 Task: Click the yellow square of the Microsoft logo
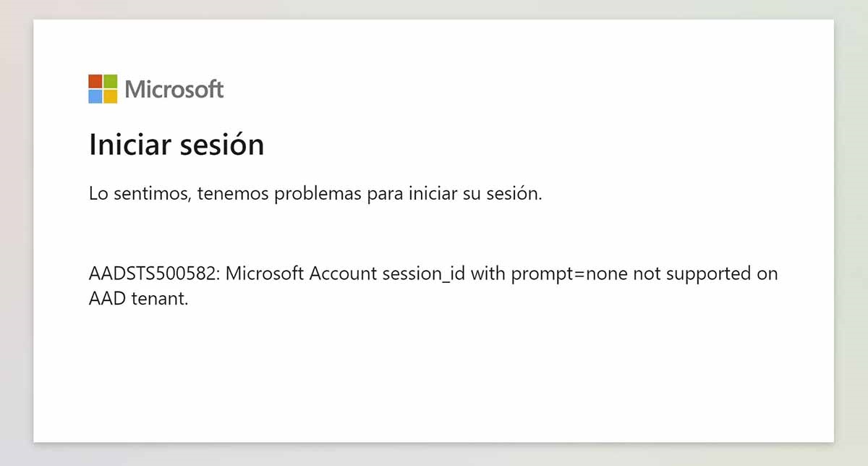[110, 96]
